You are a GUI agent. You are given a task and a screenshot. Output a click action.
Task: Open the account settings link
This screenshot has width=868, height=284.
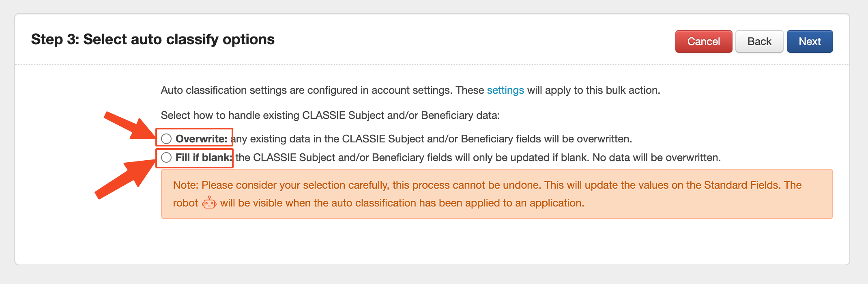click(x=505, y=90)
